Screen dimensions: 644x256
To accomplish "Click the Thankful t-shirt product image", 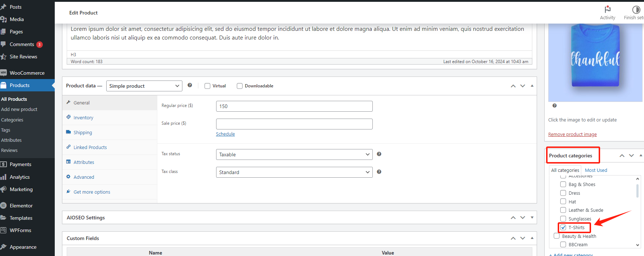I will click(x=595, y=62).
